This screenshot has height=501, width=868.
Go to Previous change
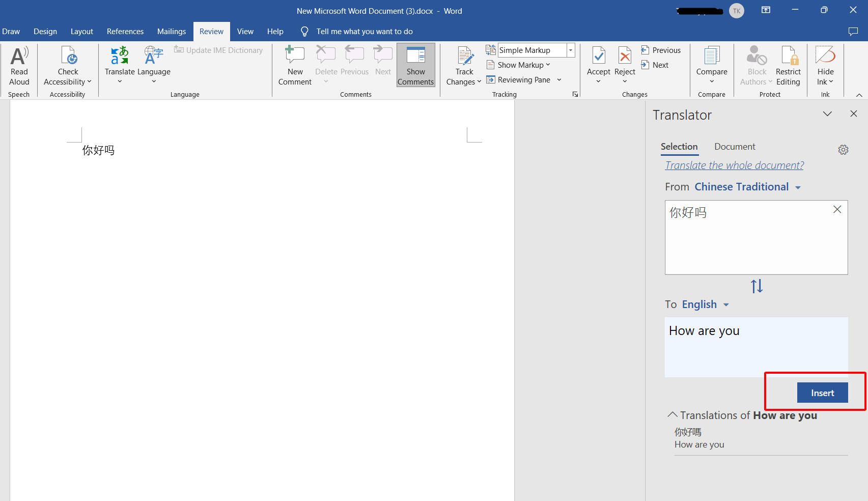point(661,50)
